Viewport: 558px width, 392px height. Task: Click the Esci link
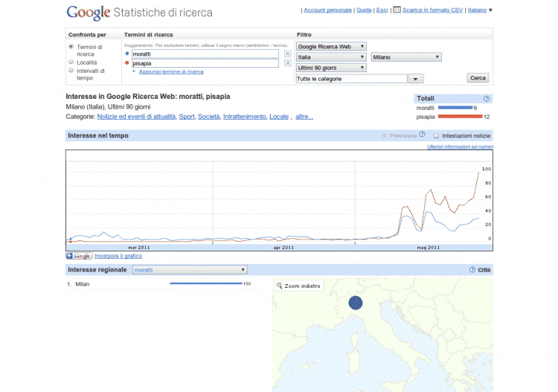(x=382, y=10)
